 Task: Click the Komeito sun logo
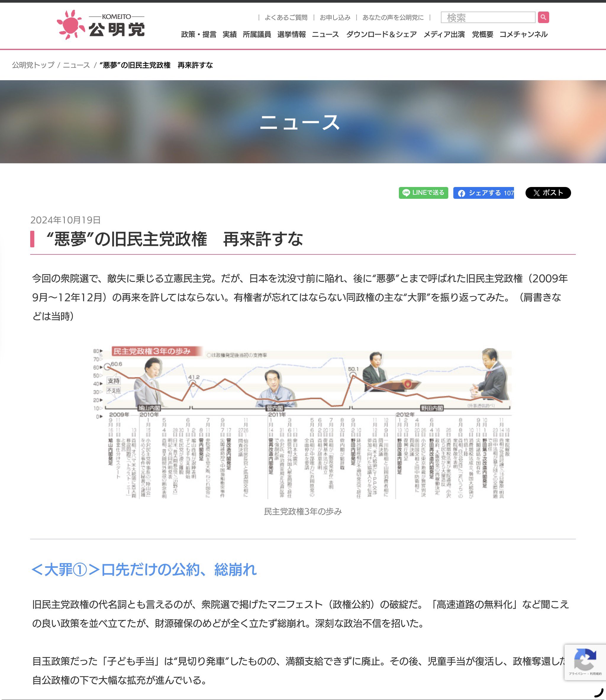click(x=70, y=25)
